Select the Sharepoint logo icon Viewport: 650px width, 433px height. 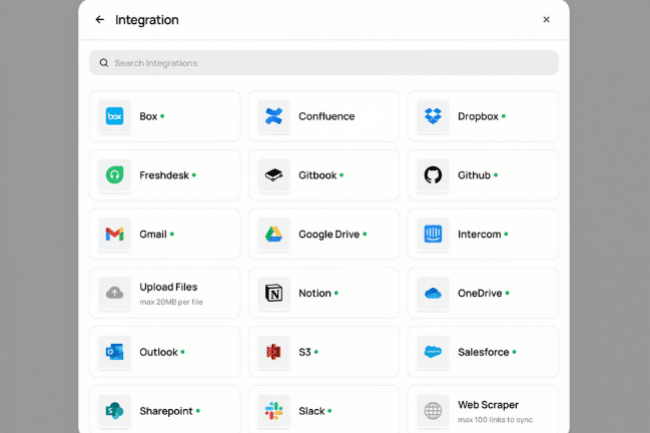[x=114, y=411]
